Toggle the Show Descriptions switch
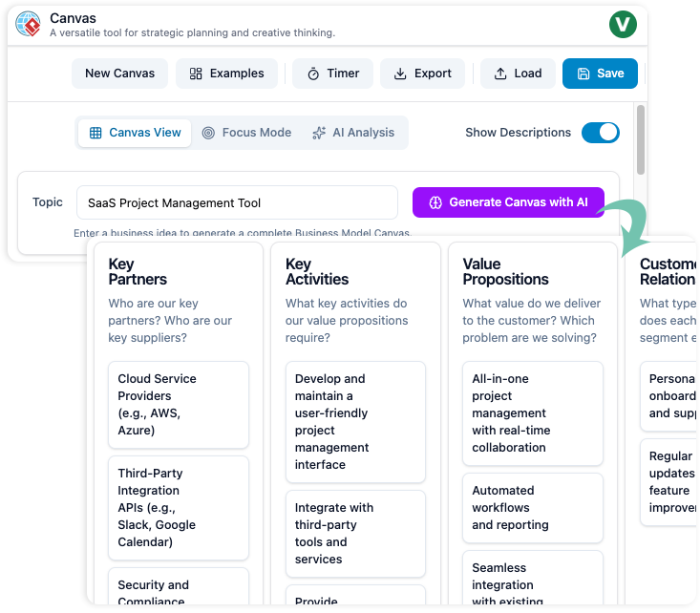 click(x=600, y=133)
